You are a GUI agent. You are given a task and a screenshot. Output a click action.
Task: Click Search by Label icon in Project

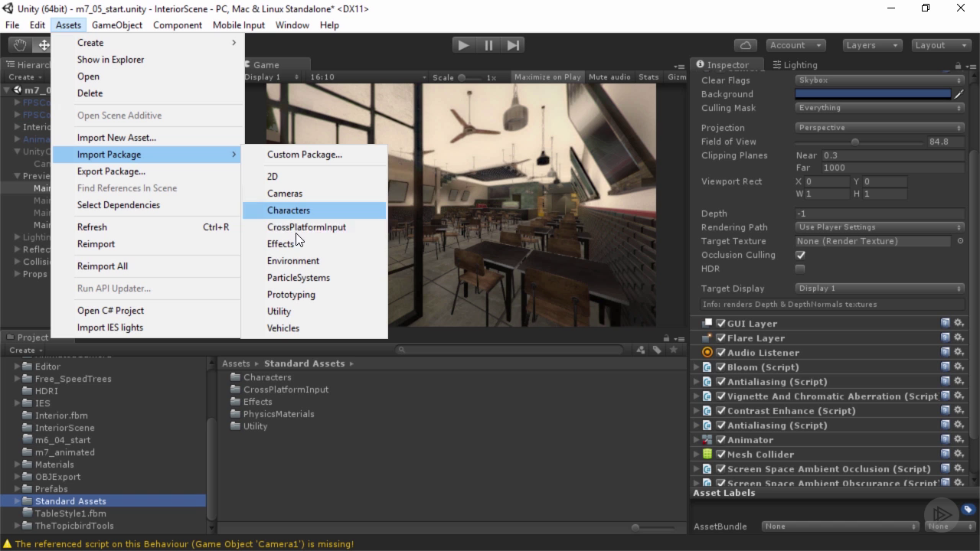pyautogui.click(x=657, y=350)
